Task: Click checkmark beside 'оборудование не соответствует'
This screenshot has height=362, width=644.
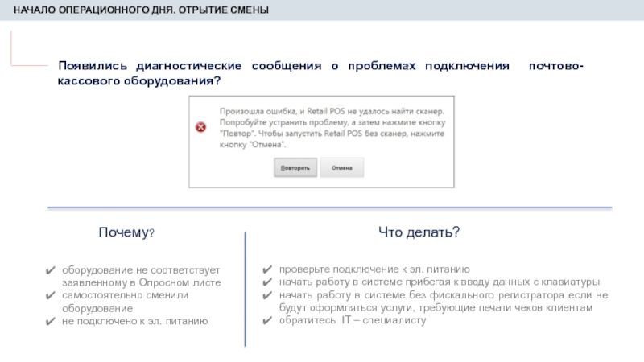Action: click(51, 270)
